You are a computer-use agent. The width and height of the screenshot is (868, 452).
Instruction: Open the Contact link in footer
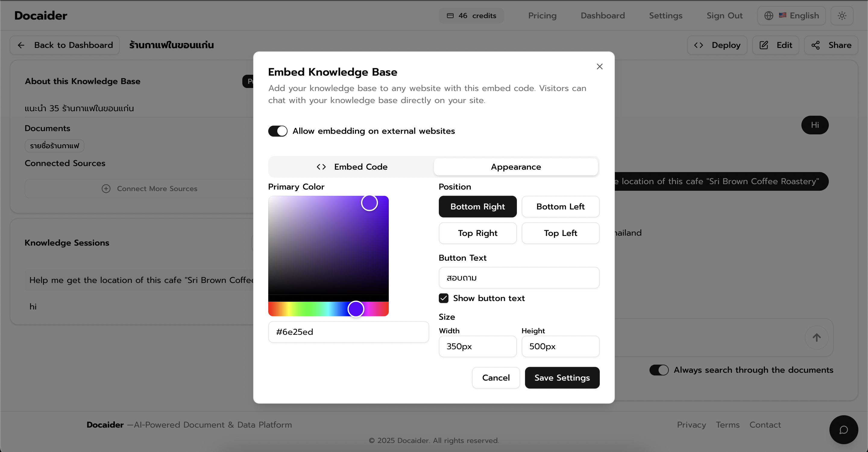coord(765,425)
